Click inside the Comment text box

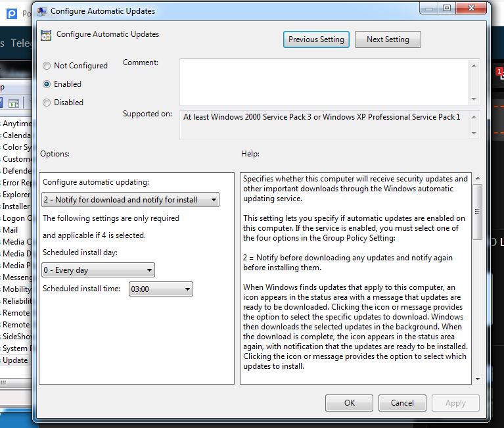[324, 82]
